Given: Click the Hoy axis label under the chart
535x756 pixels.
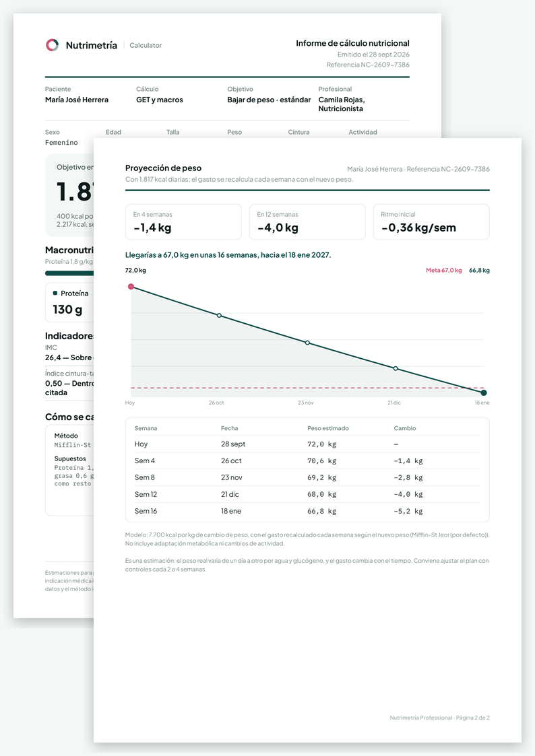Looking at the screenshot, I should pos(130,403).
